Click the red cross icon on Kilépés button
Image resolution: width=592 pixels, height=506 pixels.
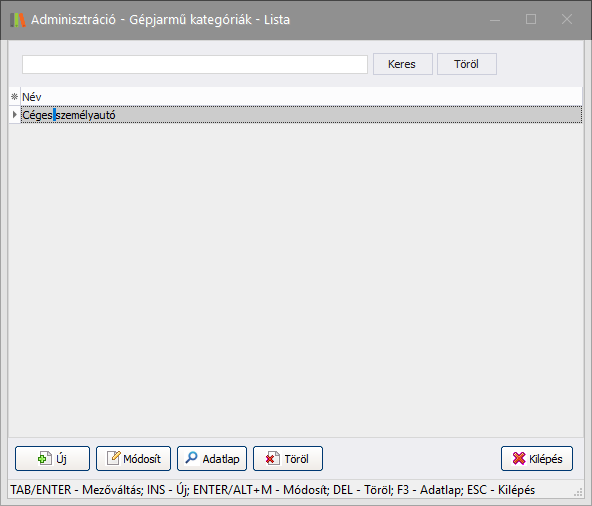pos(519,458)
